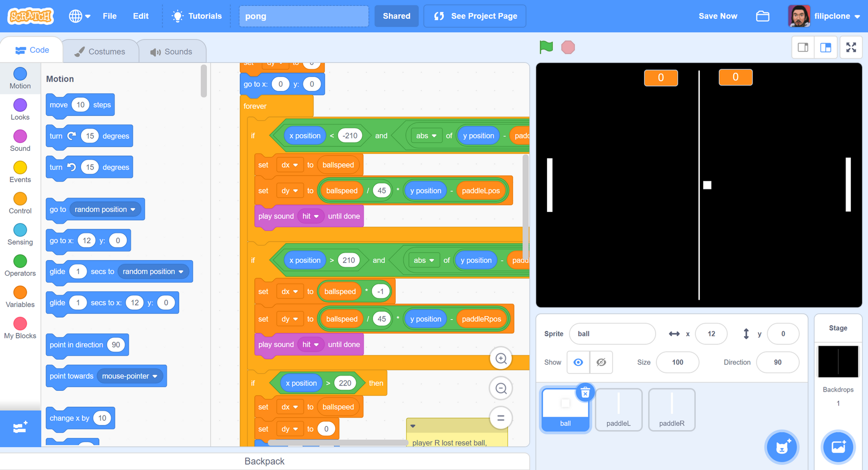Select the Events block category
868x470 pixels.
(20, 172)
